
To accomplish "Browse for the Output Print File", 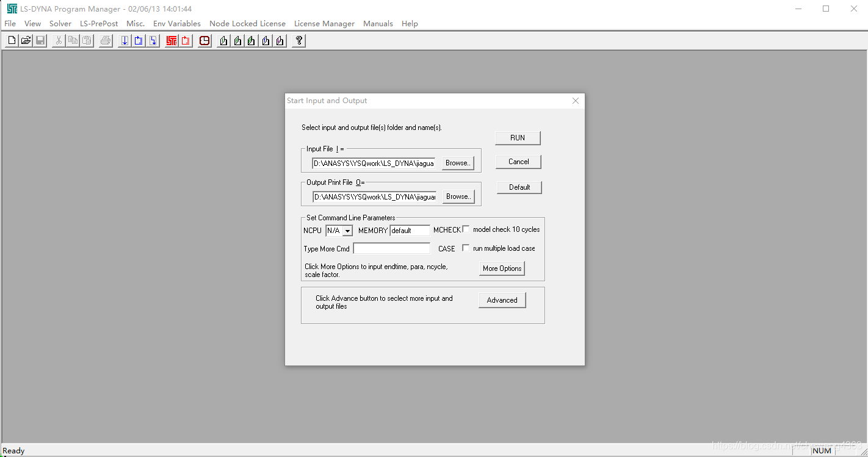I will coord(458,196).
